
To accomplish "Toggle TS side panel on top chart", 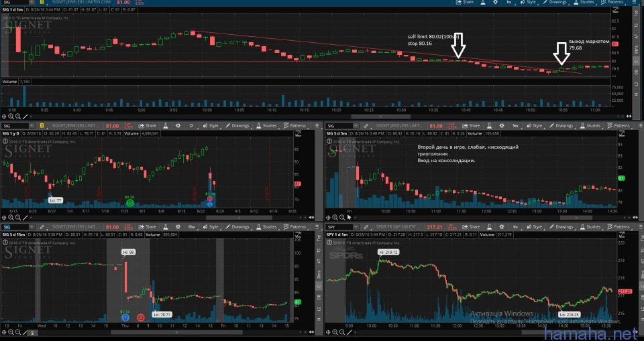I will pos(637,26).
